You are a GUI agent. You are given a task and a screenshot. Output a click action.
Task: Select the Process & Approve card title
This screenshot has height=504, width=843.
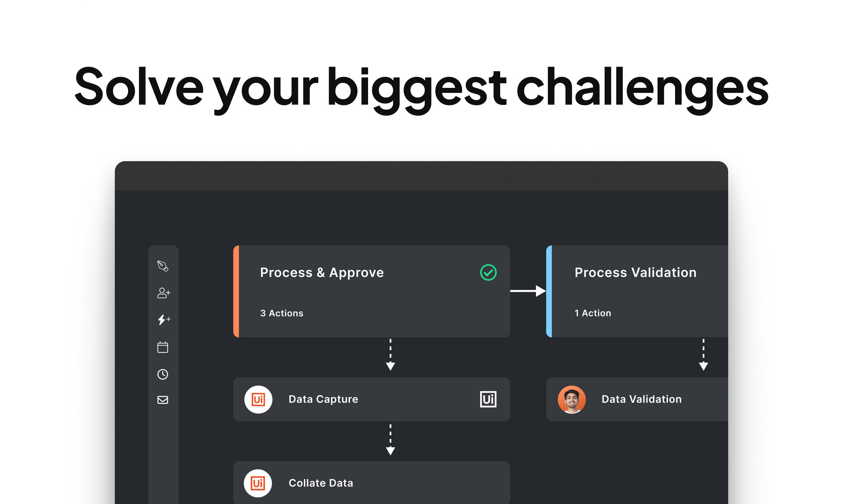point(322,272)
